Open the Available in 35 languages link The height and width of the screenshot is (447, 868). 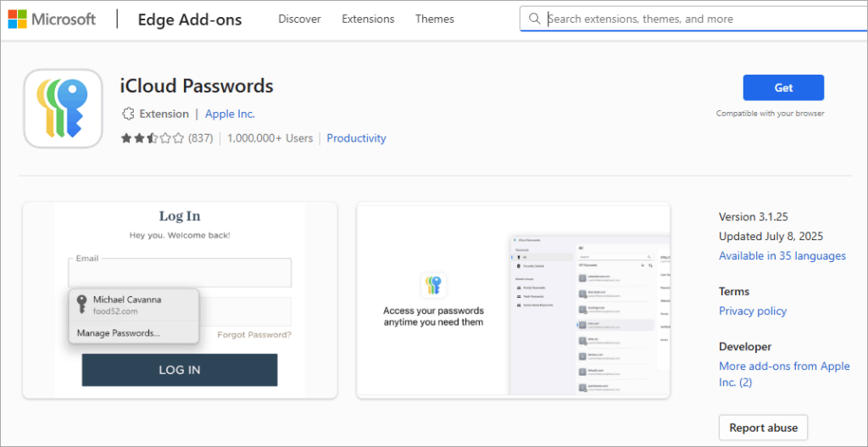tap(782, 256)
